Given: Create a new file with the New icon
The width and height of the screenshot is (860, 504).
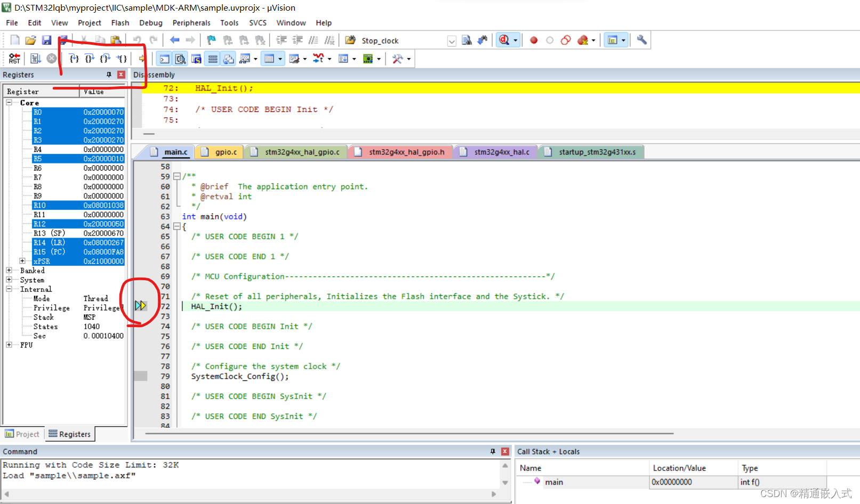Looking at the screenshot, I should point(15,40).
